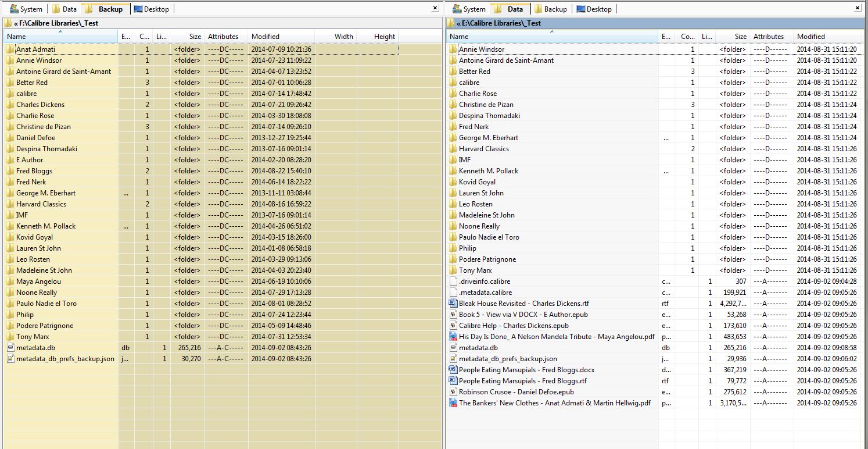Click the F:\Calibre Libraries\_Test path bar
This screenshot has width=868, height=449.
click(x=222, y=23)
